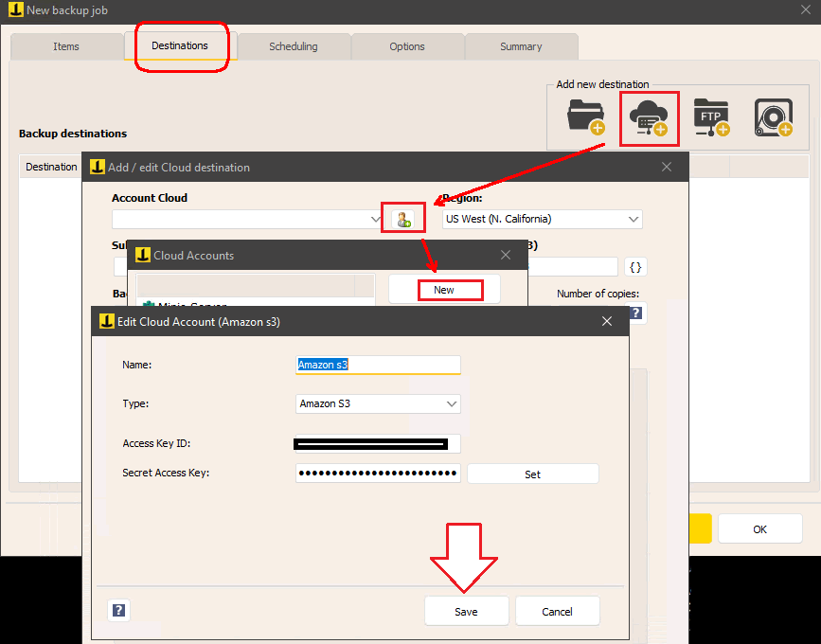Image resolution: width=821 pixels, height=644 pixels.
Task: Click the curly braces variables button
Action: tap(635, 267)
